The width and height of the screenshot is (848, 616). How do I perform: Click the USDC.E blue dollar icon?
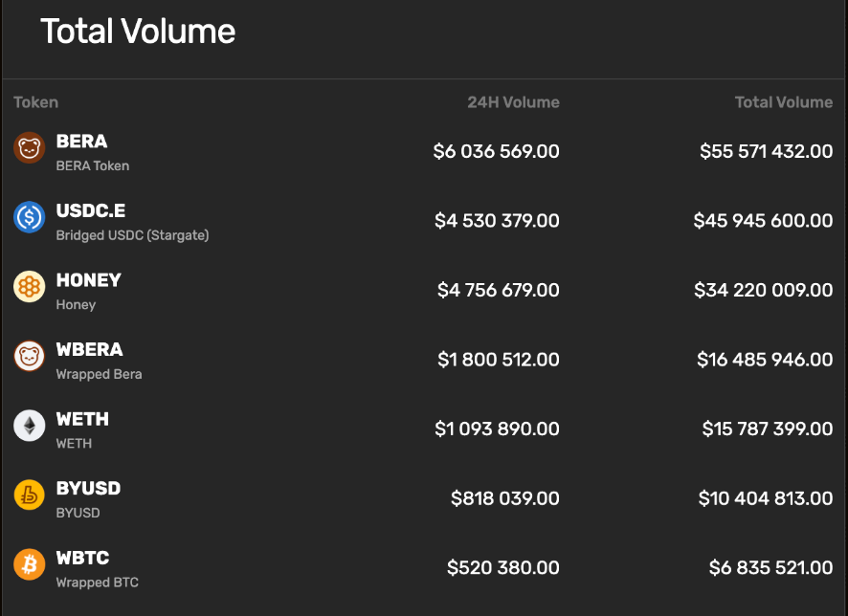(x=30, y=217)
